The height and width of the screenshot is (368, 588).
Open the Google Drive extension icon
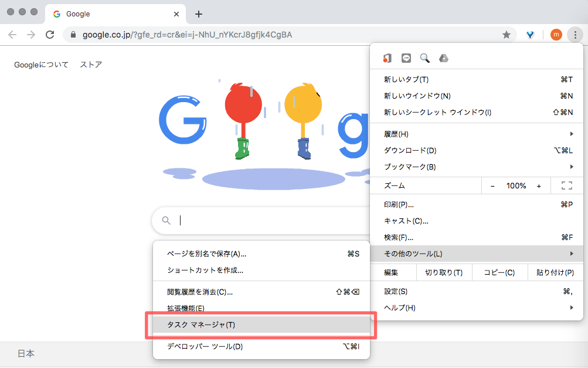point(444,58)
